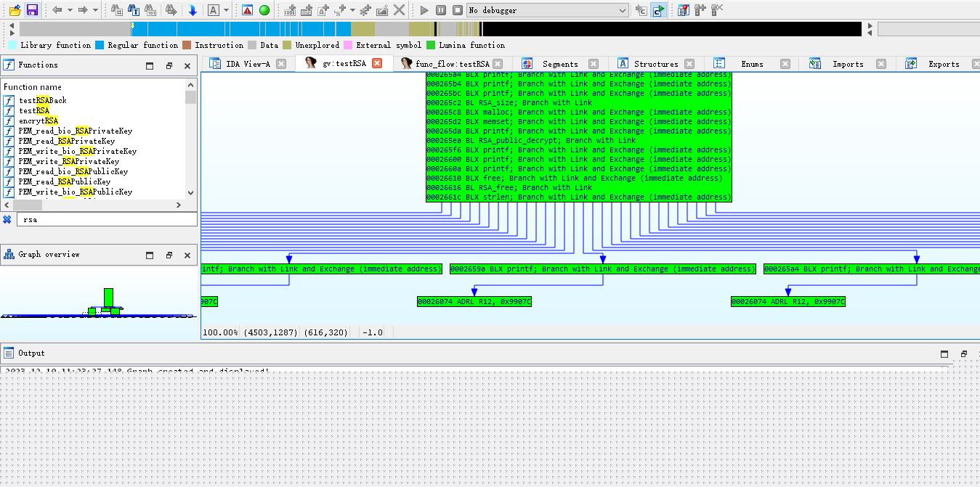Click the red warning triangle icon

[248, 10]
